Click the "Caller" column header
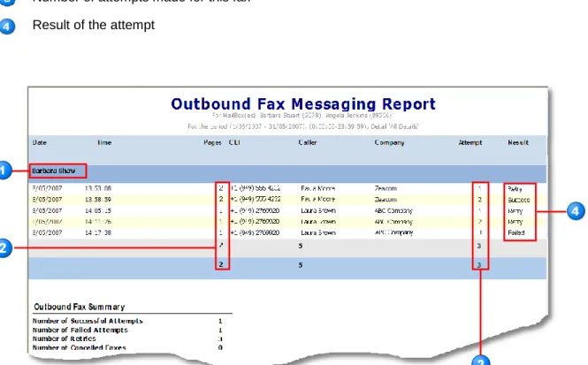The image size is (588, 365). coord(308,142)
